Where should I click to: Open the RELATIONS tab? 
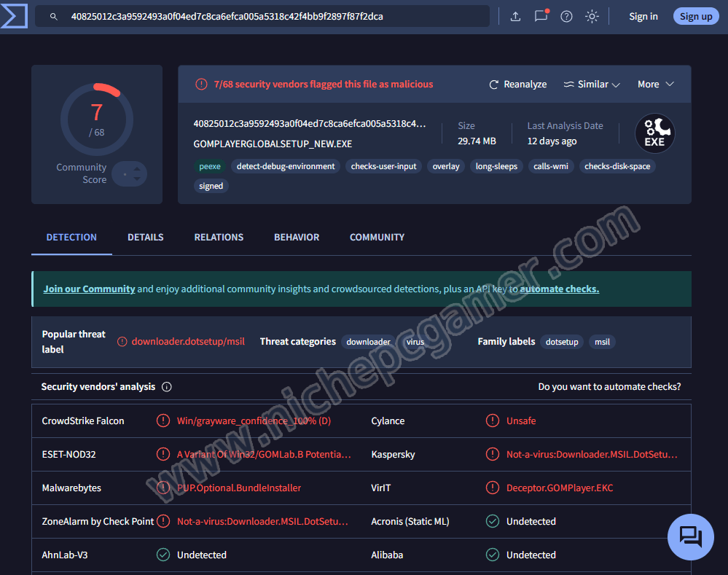click(x=219, y=238)
